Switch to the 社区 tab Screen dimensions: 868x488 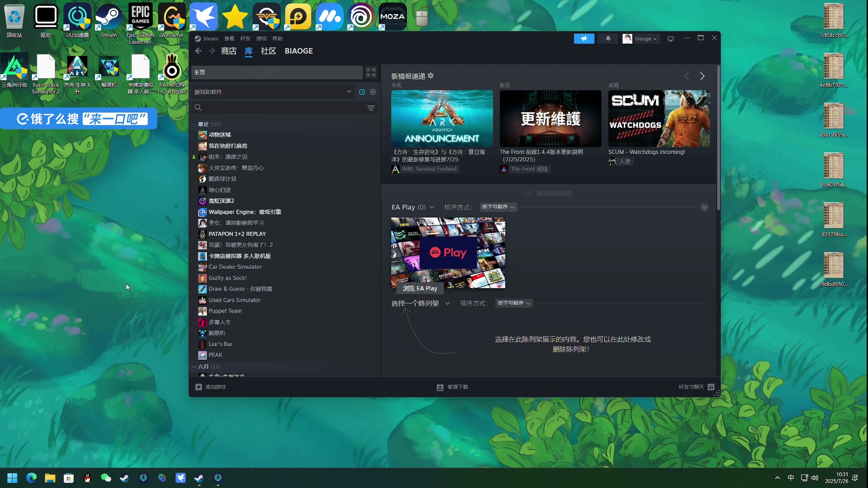pyautogui.click(x=268, y=51)
